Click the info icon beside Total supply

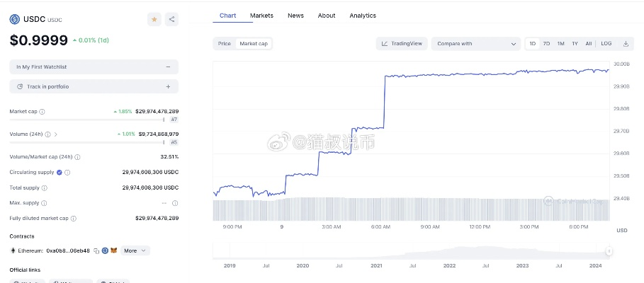45,187
